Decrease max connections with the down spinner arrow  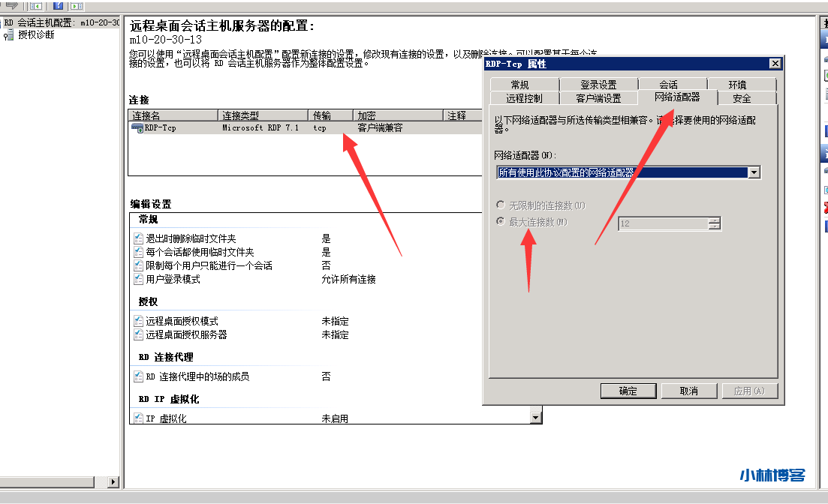pos(715,227)
